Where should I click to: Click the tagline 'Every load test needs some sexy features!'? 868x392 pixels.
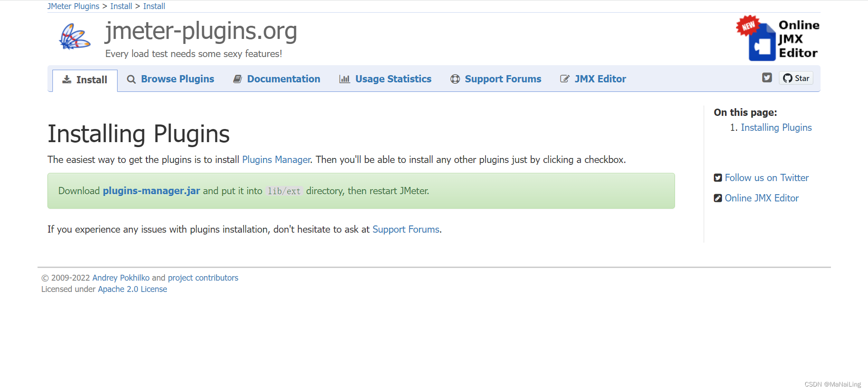[193, 54]
